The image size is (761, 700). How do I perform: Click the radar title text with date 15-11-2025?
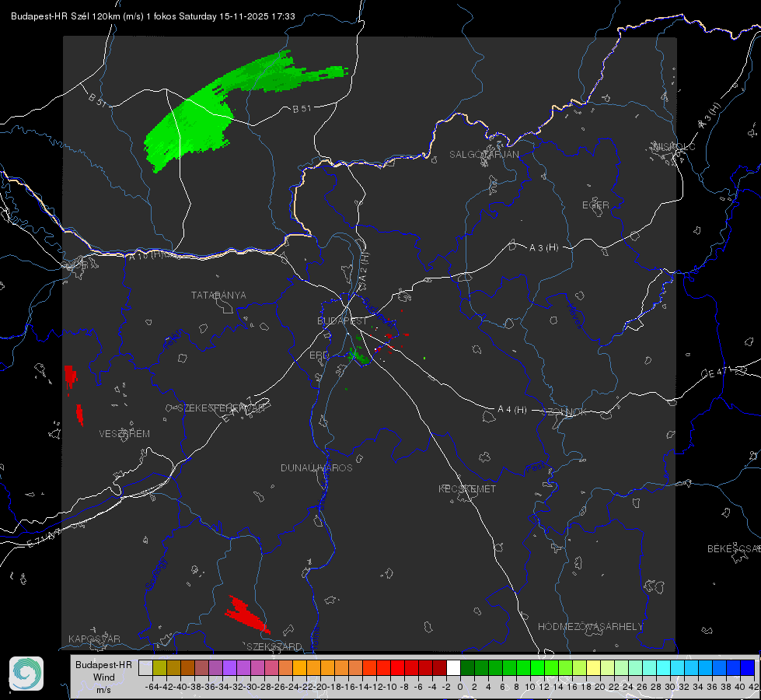[153, 16]
